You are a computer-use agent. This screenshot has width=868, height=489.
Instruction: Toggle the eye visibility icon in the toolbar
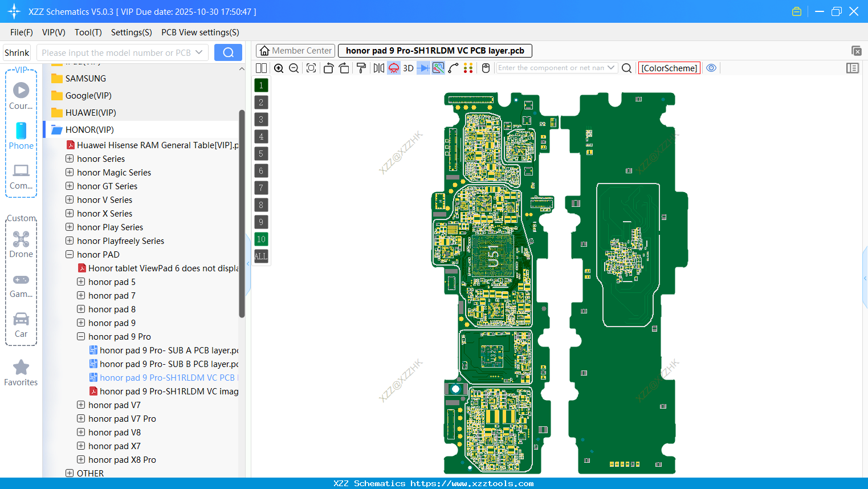tap(711, 68)
